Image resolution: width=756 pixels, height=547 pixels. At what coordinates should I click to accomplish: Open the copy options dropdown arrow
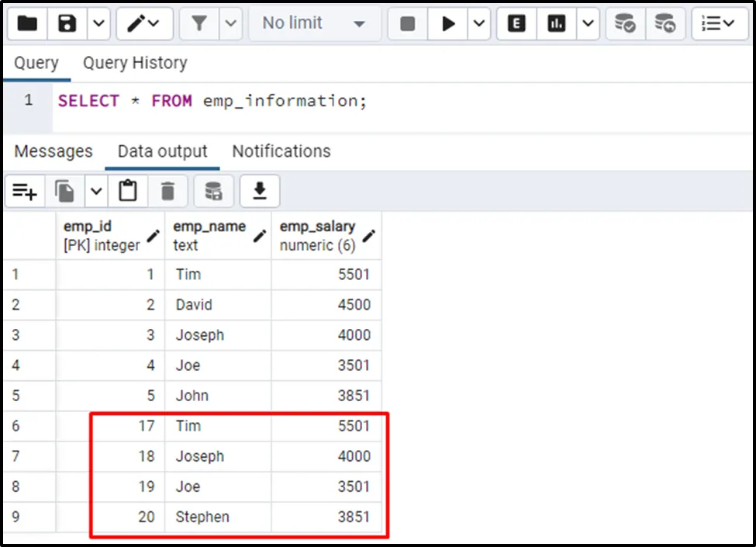(x=95, y=191)
